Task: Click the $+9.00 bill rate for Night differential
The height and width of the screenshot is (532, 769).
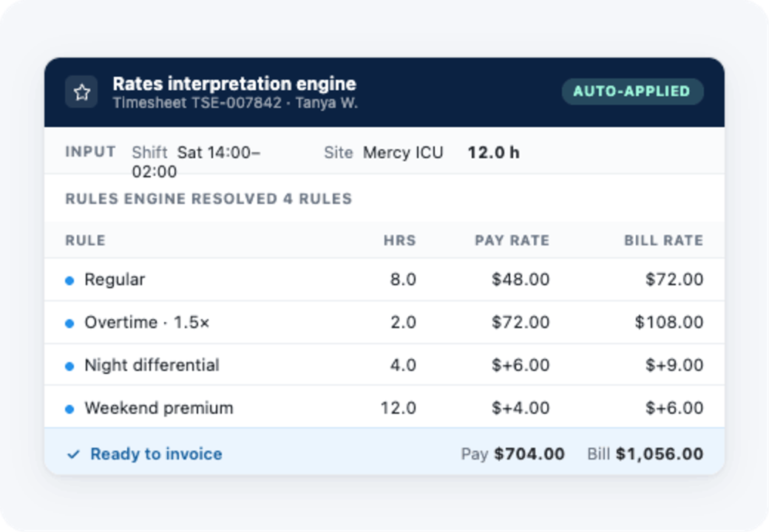Action: pos(674,365)
